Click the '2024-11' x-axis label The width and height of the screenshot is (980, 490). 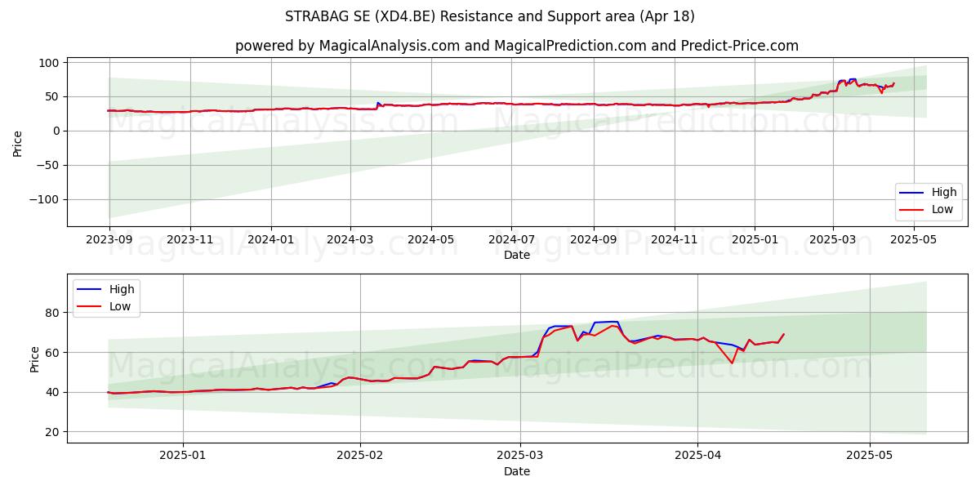tap(674, 241)
